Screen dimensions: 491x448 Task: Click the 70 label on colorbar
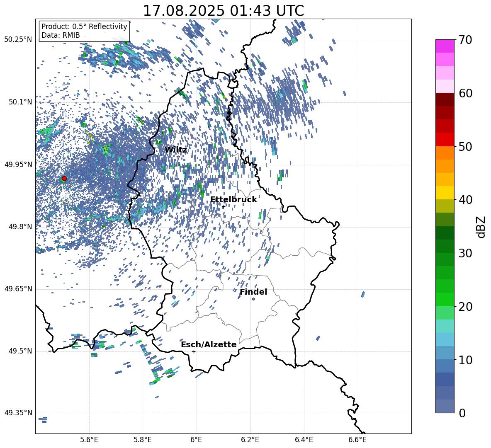coord(465,40)
